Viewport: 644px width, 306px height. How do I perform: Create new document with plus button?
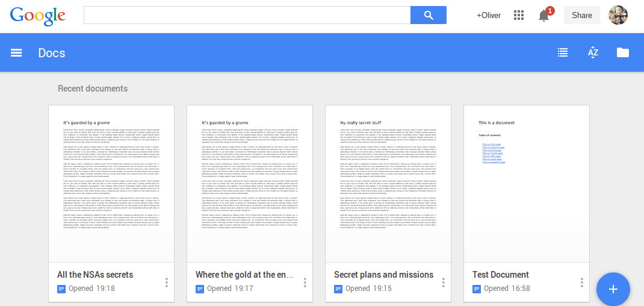(x=613, y=289)
